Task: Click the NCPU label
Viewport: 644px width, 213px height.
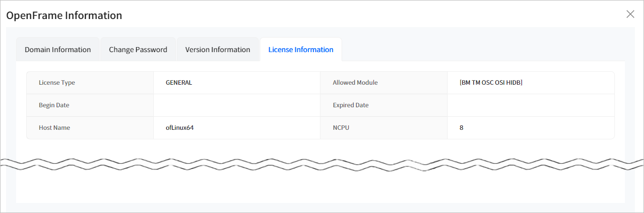Action: pos(341,128)
